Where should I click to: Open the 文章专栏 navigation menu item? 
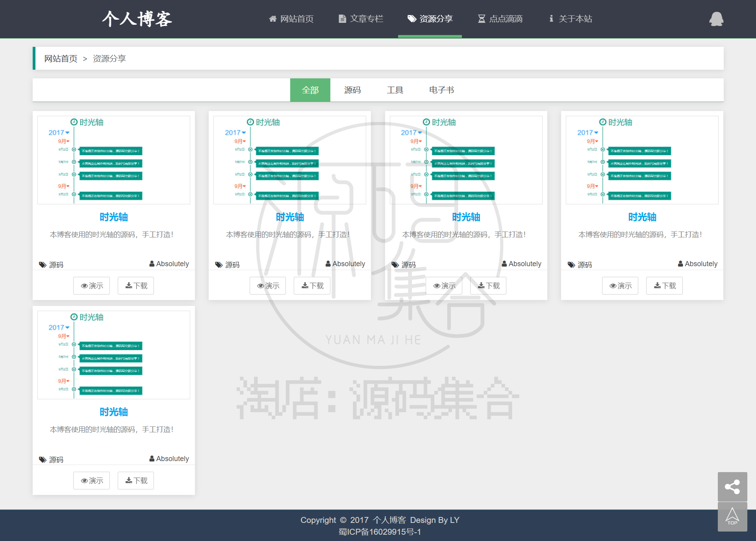click(x=361, y=19)
